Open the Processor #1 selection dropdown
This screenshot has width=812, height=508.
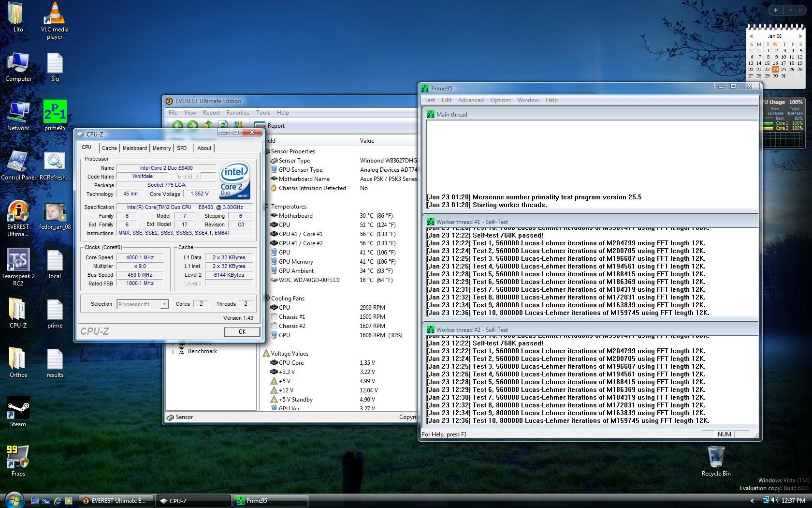point(143,304)
